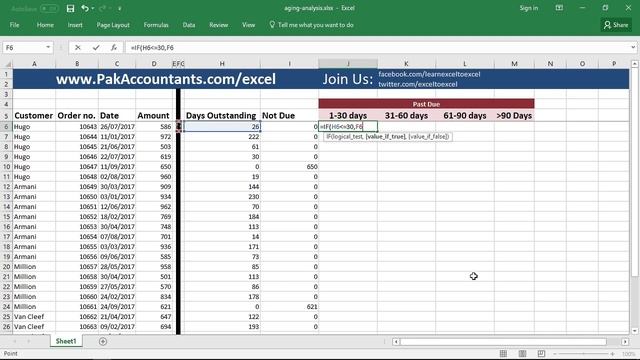
Task: Expand the Name Box dropdown arrow
Action: click(x=48, y=48)
